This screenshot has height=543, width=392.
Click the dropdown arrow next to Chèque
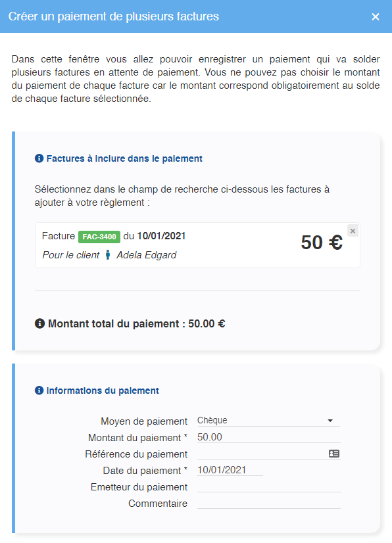tap(330, 421)
